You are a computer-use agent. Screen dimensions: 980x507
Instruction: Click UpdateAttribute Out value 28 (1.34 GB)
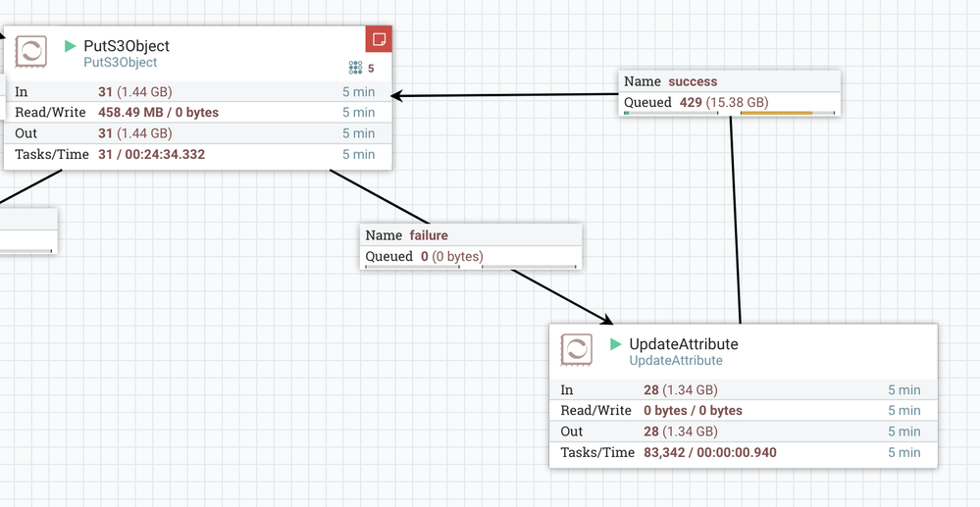pos(681,431)
